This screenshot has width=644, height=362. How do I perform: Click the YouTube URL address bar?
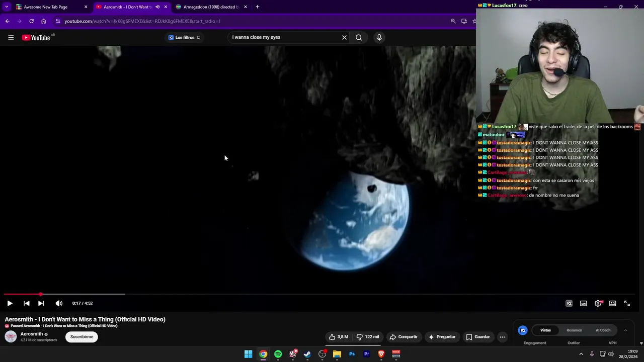(x=142, y=21)
